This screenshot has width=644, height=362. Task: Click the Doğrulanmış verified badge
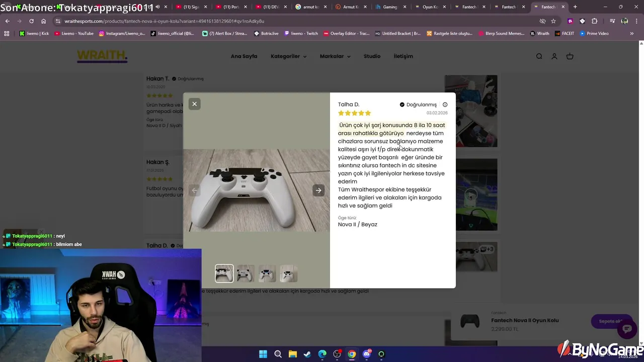point(418,105)
